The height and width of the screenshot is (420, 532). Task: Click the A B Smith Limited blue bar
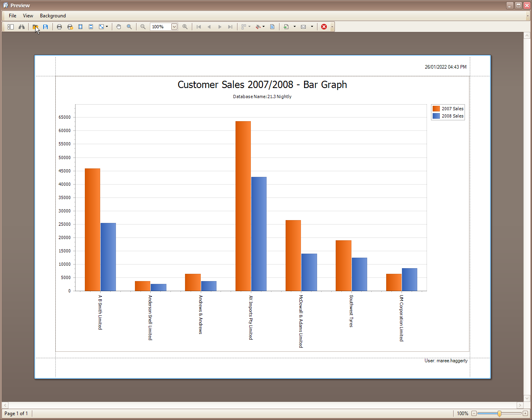(108, 257)
